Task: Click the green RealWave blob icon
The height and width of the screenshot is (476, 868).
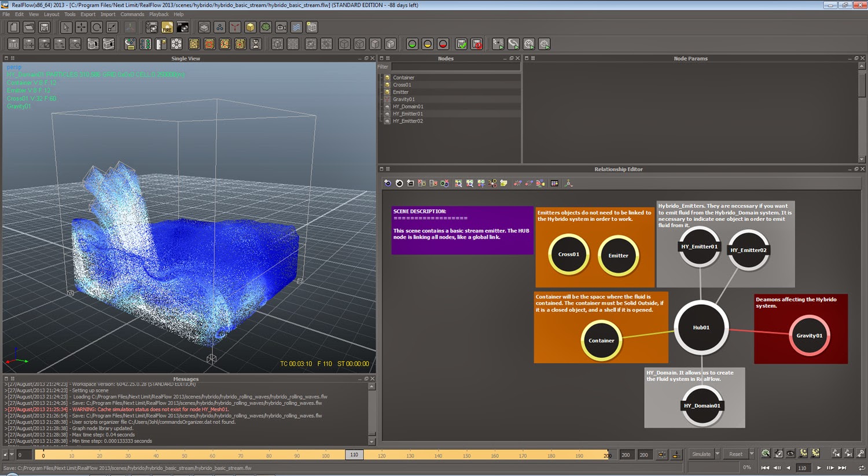Action: point(266,27)
